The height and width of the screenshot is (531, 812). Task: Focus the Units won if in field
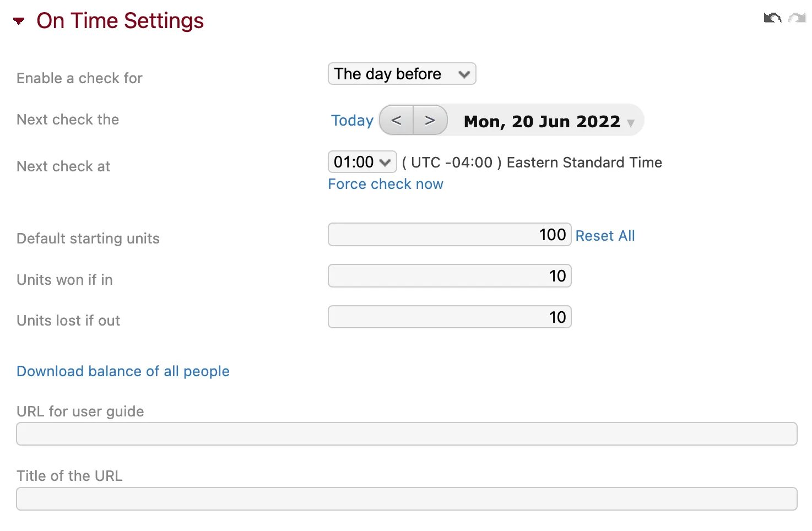450,276
